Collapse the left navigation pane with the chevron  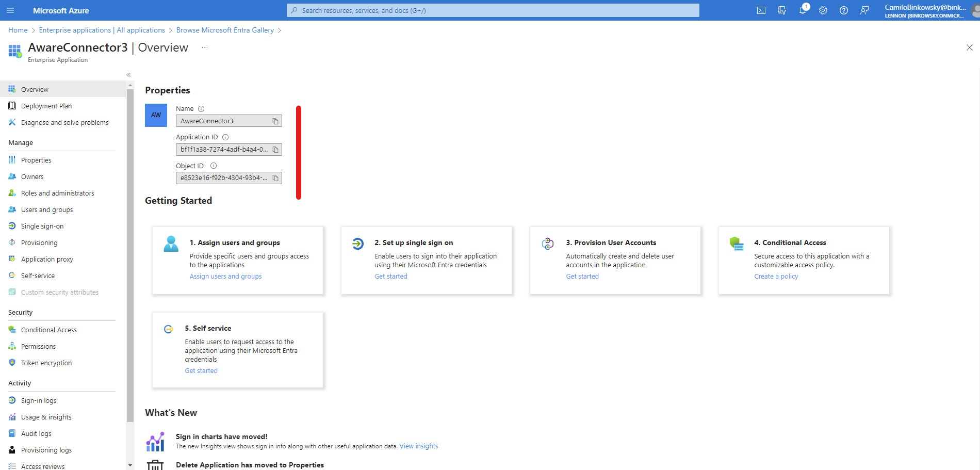(x=128, y=75)
